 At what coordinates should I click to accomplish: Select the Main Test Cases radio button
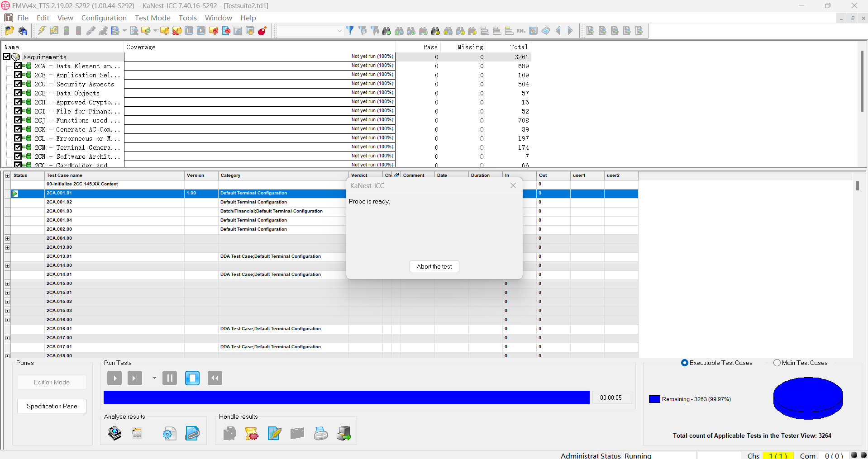point(777,363)
